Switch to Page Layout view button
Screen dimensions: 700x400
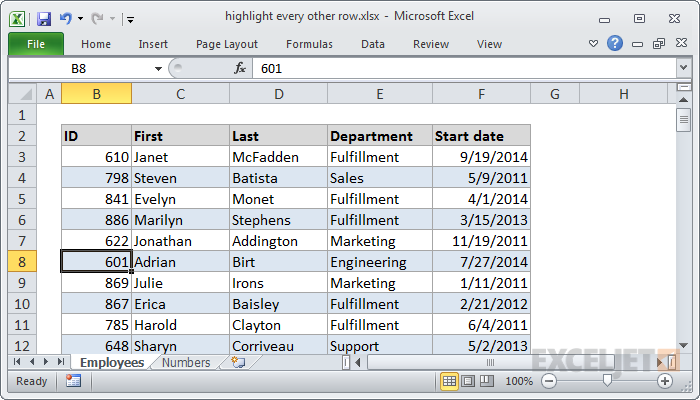tap(468, 381)
